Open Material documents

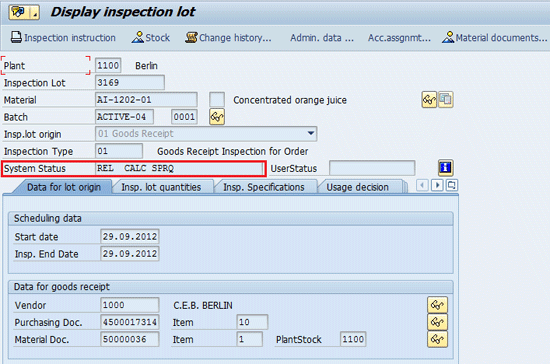(x=495, y=38)
